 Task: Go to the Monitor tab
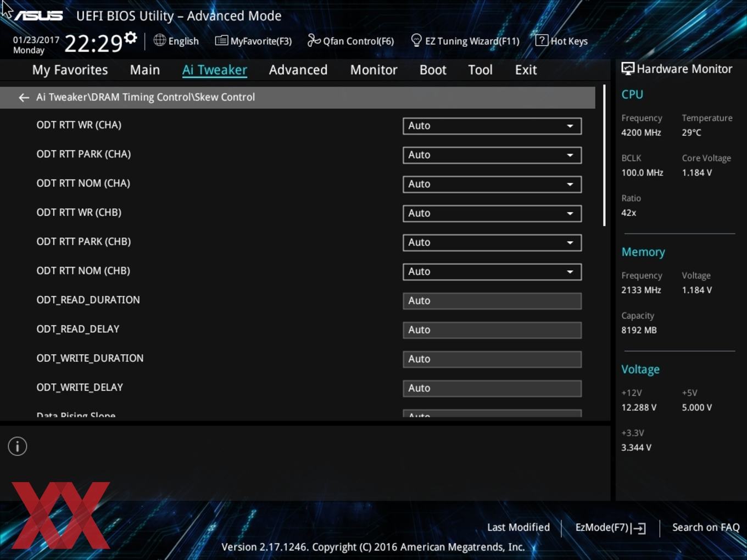(374, 70)
